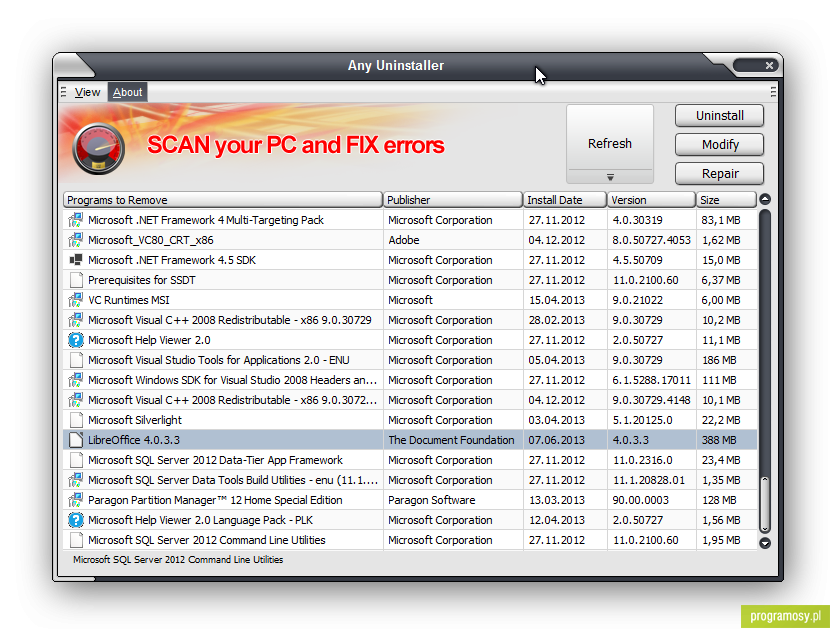
Task: Click the SCAN your PC and FIX errors banner
Action: tap(295, 145)
